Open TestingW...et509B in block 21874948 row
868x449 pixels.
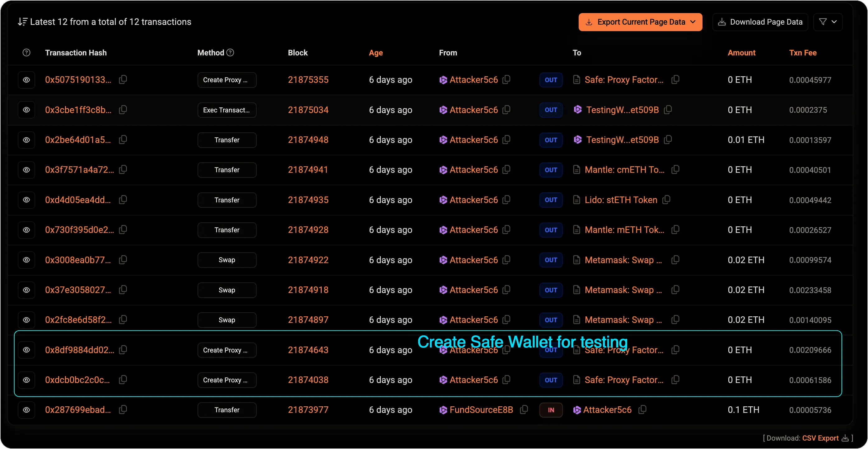coord(622,140)
